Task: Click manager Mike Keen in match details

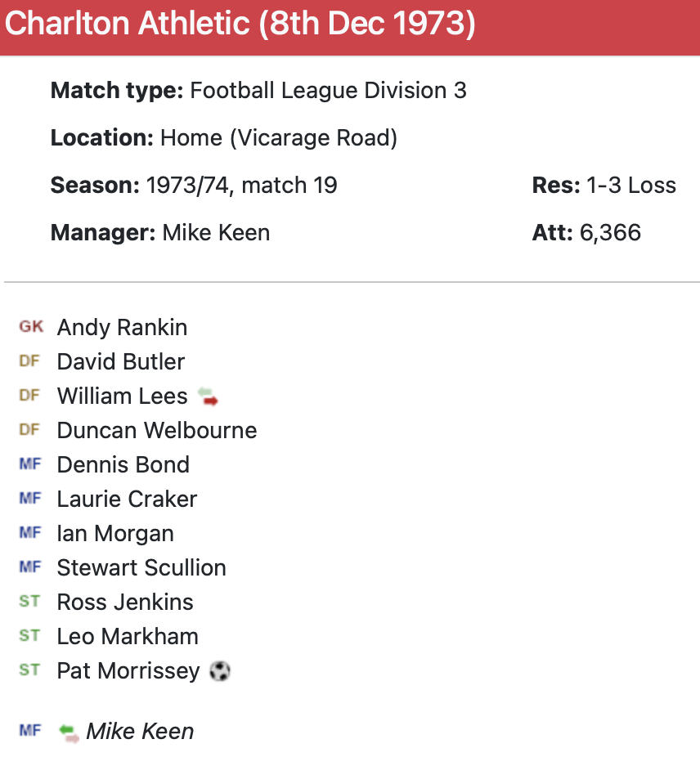Action: pyautogui.click(x=216, y=232)
